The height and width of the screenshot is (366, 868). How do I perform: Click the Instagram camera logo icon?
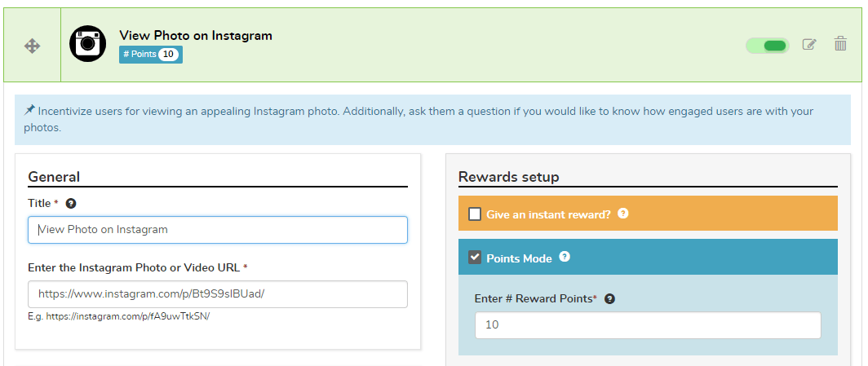[x=88, y=44]
